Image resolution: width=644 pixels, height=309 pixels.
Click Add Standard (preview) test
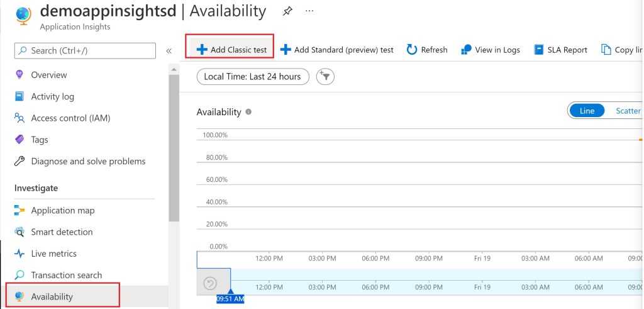coord(337,50)
